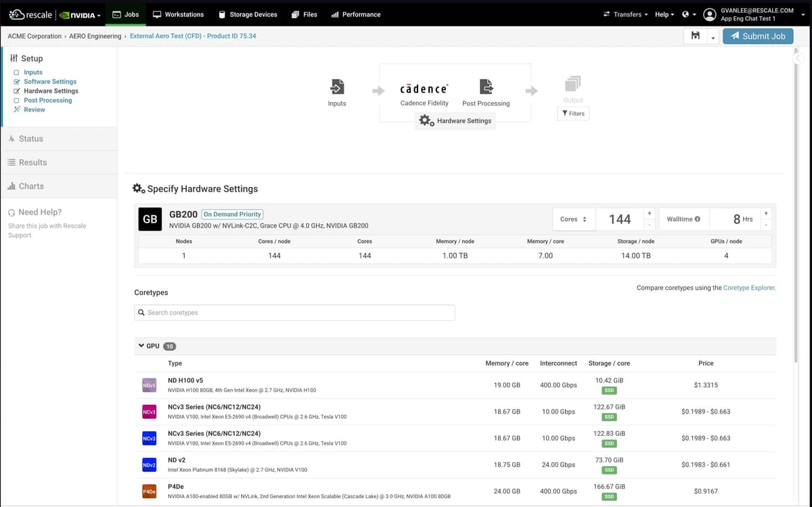
Task: Click the Setup sliders icon
Action: tap(14, 59)
